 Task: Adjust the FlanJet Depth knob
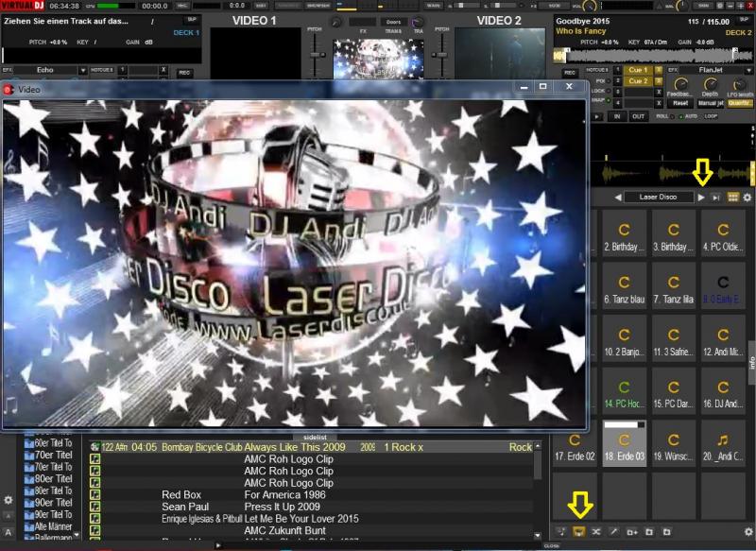[x=710, y=85]
